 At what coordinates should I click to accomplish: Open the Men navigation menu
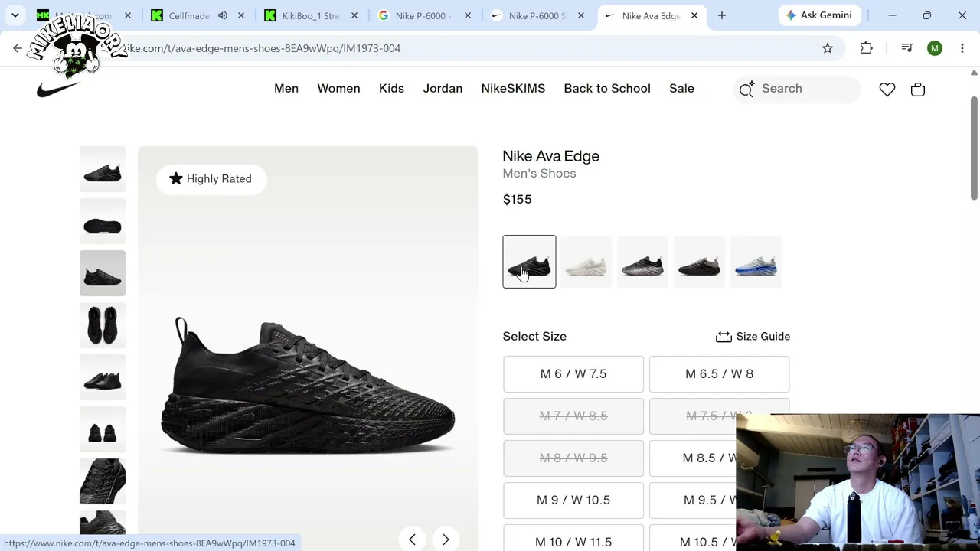[286, 89]
